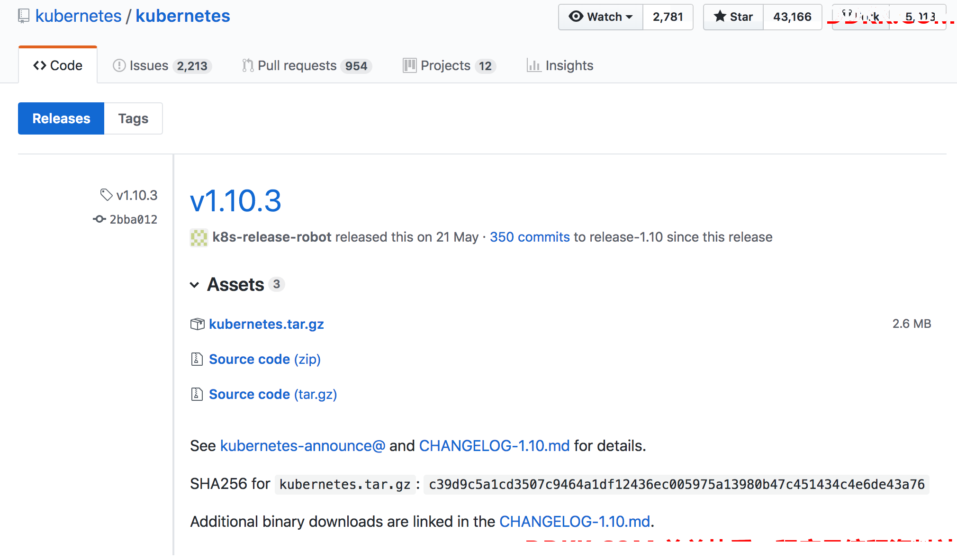
Task: Click the Assets count badge 3
Action: pyautogui.click(x=277, y=284)
